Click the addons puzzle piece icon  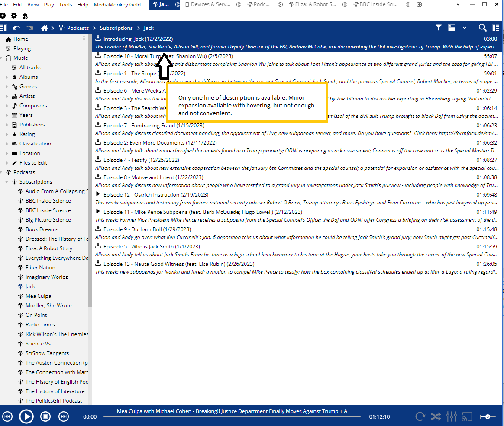coord(25,16)
